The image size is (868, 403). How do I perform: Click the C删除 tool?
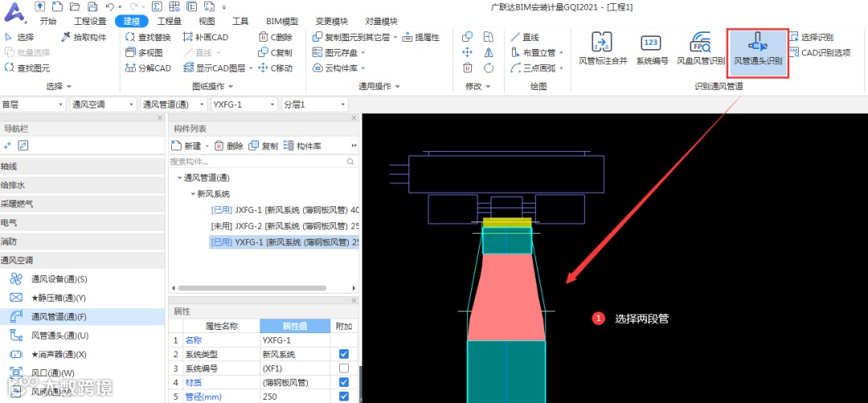point(275,37)
